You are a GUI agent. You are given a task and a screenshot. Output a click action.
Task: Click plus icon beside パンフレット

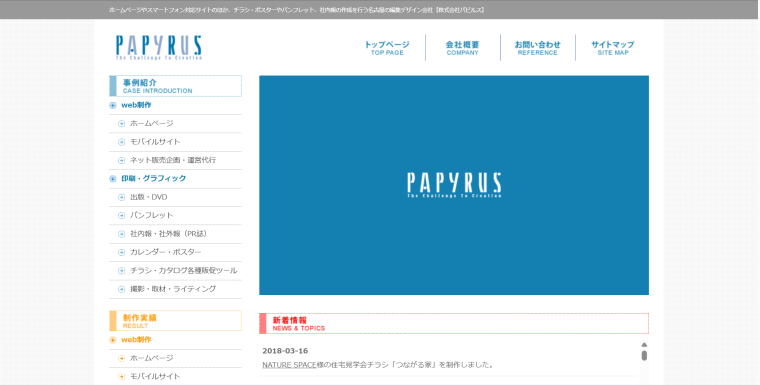[122, 216]
